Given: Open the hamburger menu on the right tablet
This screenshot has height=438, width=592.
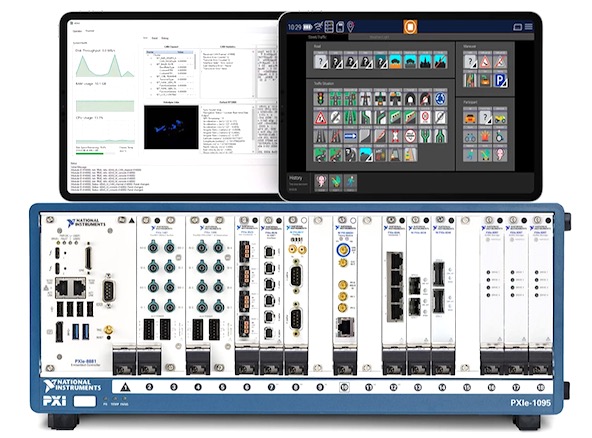Looking at the screenshot, I should point(529,26).
